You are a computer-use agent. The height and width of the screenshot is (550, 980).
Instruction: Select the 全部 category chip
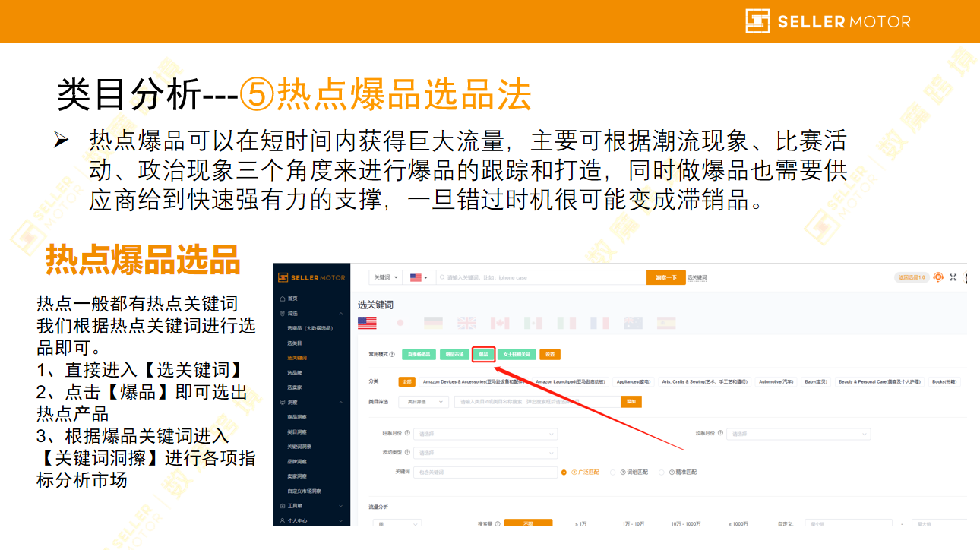coord(406,381)
